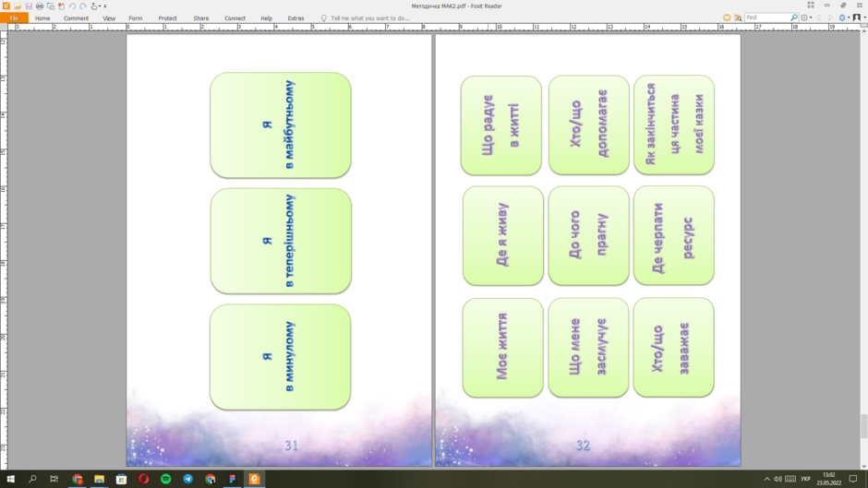The width and height of the screenshot is (868, 488).
Task: Redo the last action
Action: (83, 6)
